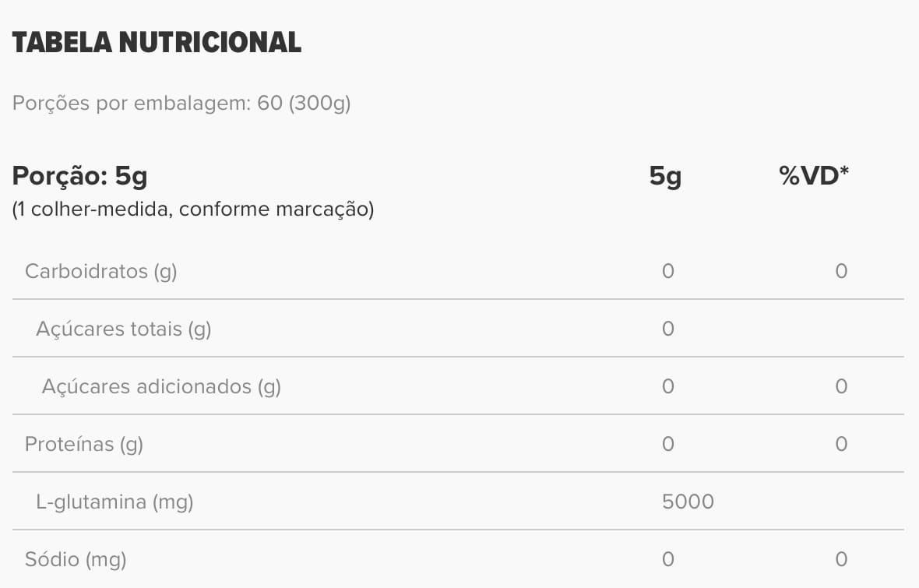Click the %VD* column header
The image size is (919, 588).
coord(814,177)
